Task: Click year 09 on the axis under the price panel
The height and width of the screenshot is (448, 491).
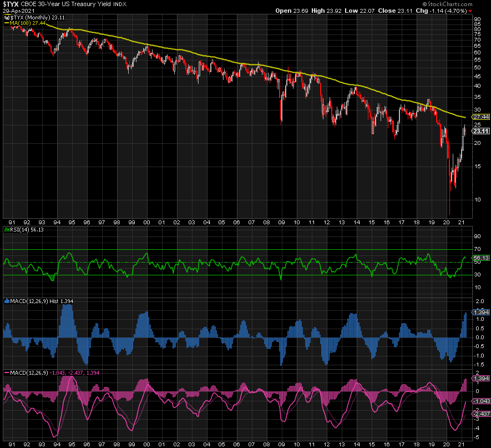Action: tap(281, 223)
